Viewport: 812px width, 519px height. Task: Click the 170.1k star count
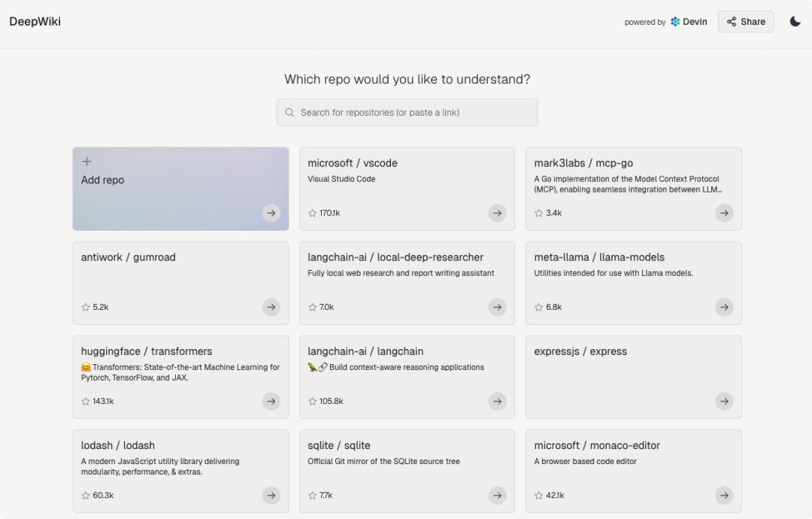point(329,213)
